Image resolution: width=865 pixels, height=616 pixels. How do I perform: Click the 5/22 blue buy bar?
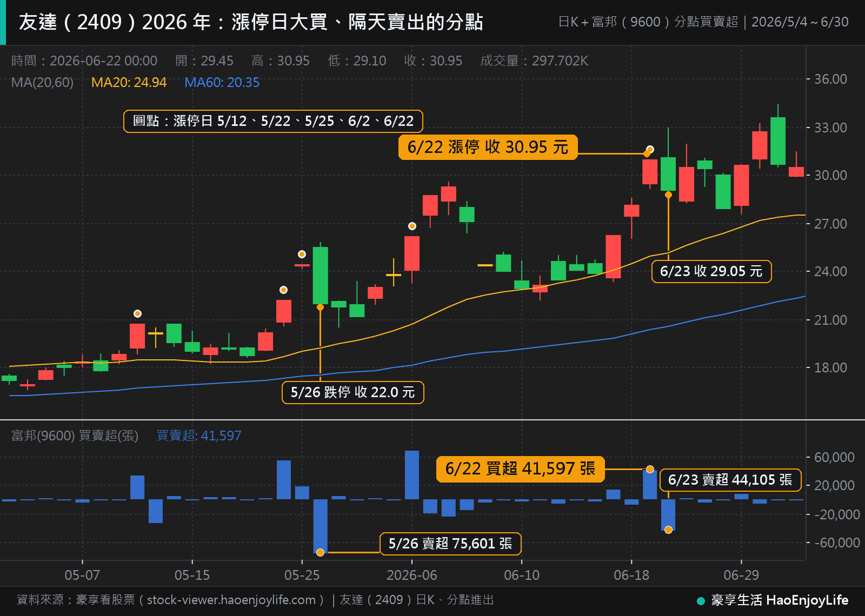point(283,480)
